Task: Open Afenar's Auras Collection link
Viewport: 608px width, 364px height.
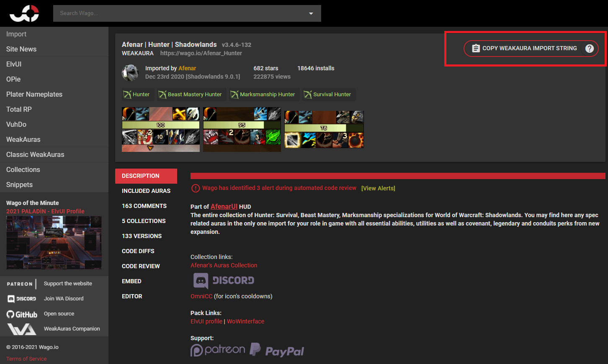Action: pyautogui.click(x=224, y=265)
